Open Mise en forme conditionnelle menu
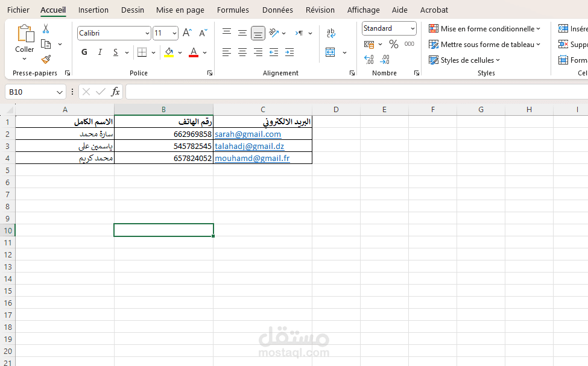588x366 pixels. coord(484,29)
